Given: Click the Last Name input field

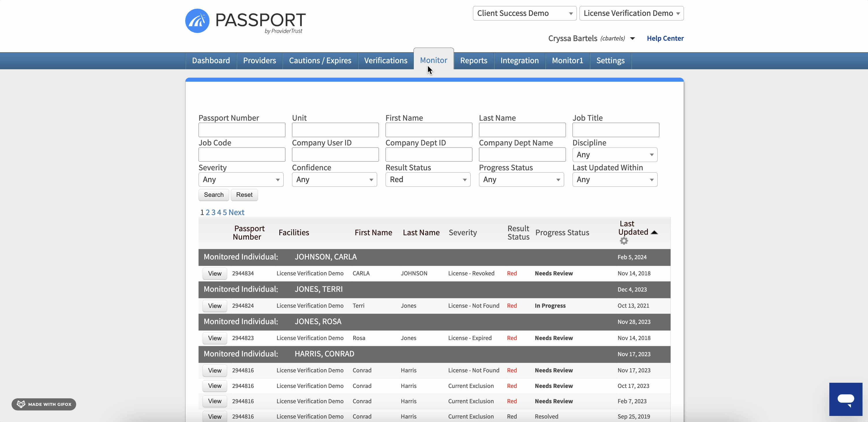Looking at the screenshot, I should tap(522, 130).
